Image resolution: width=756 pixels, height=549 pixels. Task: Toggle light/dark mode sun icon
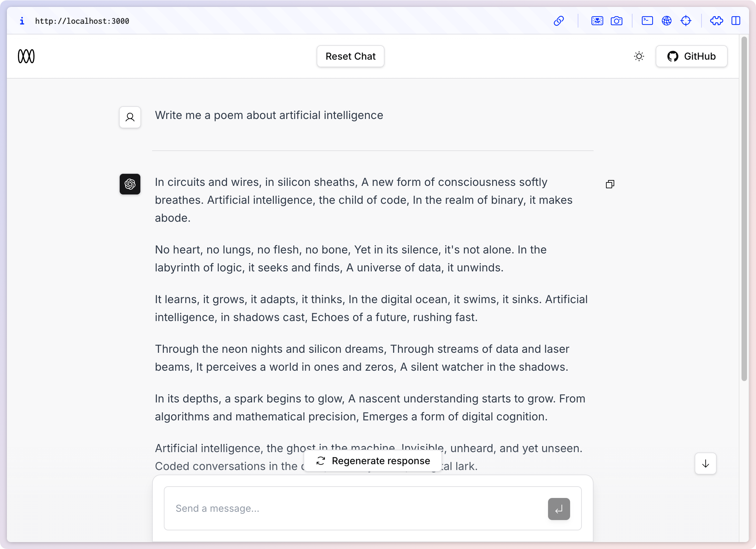click(x=639, y=56)
